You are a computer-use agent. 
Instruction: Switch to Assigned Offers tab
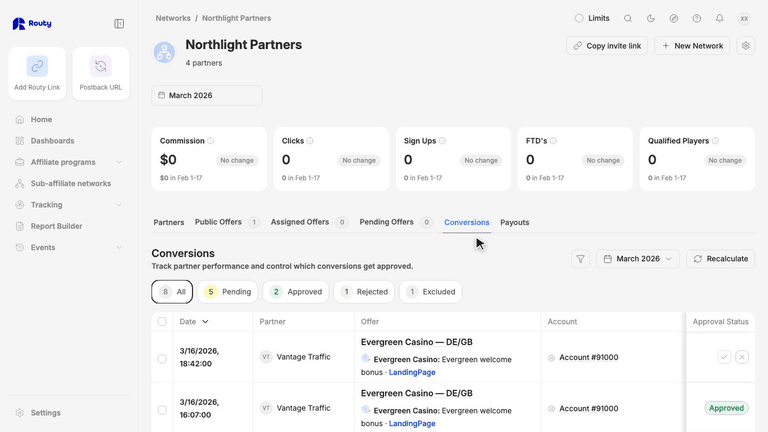309,222
